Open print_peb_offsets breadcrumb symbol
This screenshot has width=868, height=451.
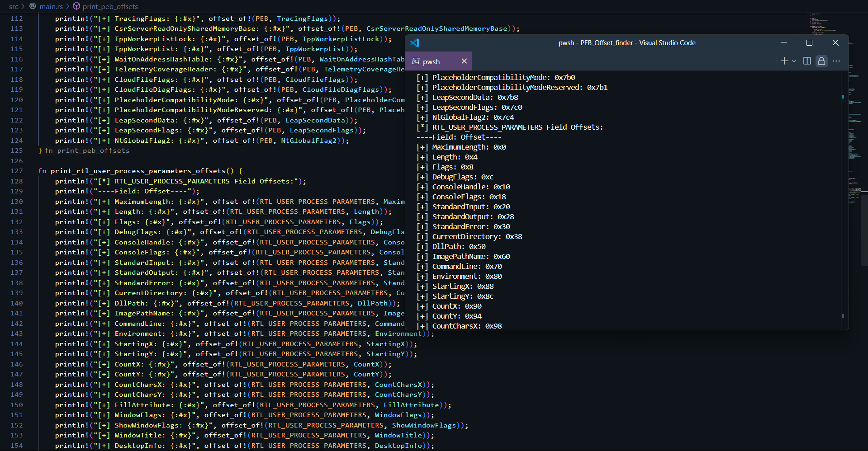[110, 6]
